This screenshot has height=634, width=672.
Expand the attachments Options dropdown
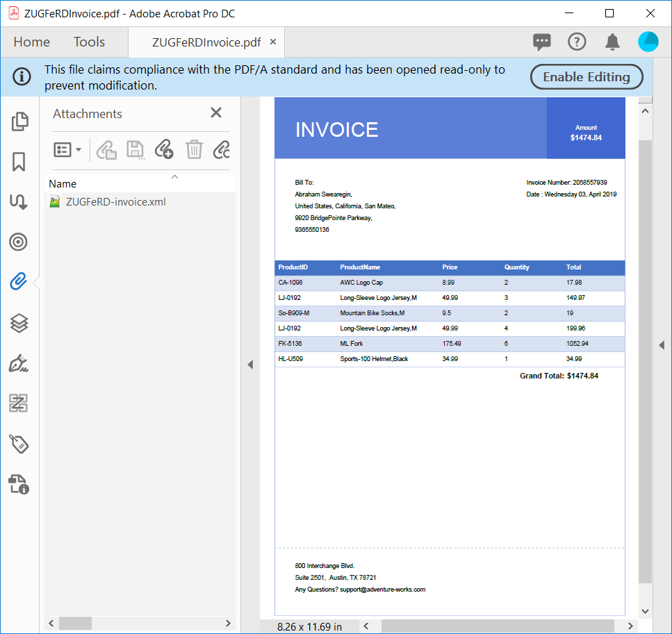[x=67, y=149]
